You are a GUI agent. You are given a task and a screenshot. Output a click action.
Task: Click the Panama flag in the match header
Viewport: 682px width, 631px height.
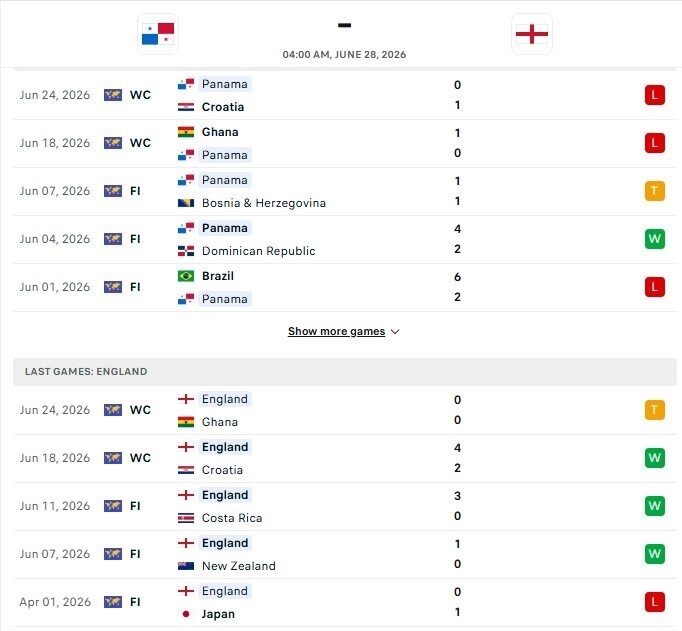pos(158,34)
